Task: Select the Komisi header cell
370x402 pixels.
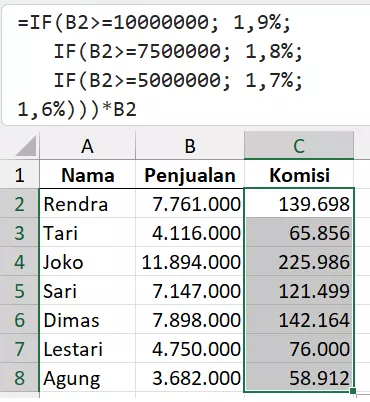Action: point(299,174)
